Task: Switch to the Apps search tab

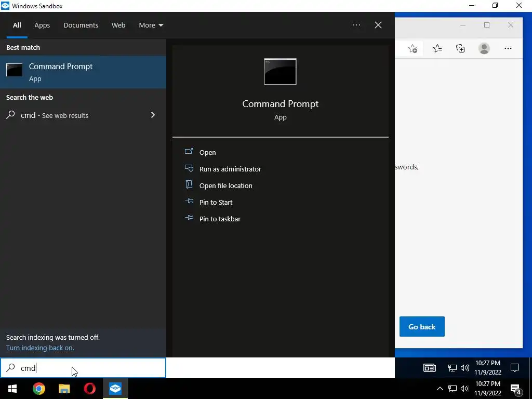Action: [x=42, y=25]
